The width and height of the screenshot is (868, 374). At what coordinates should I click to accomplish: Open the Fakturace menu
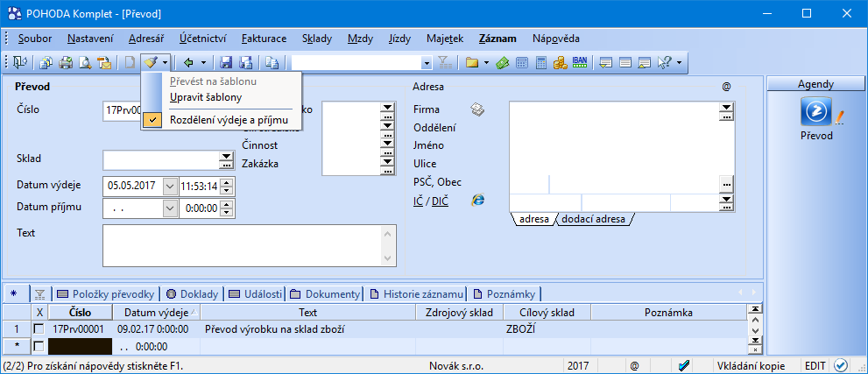coord(264,39)
